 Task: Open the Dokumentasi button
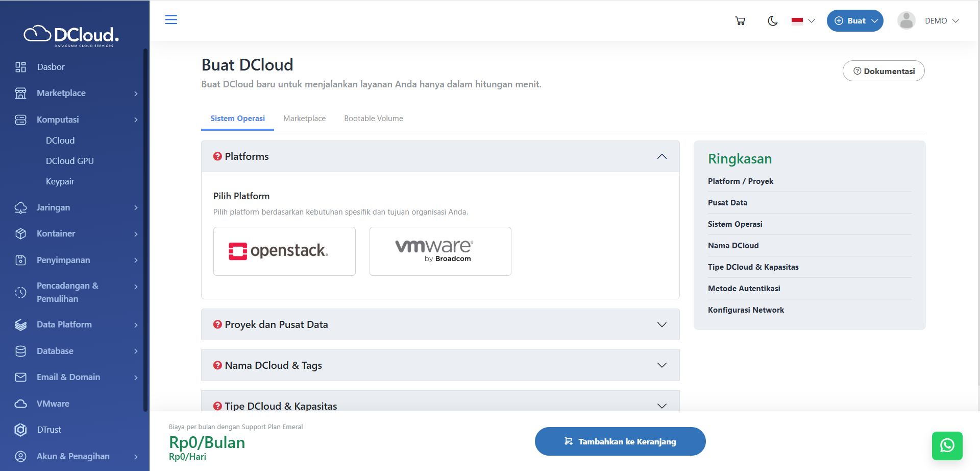(883, 71)
